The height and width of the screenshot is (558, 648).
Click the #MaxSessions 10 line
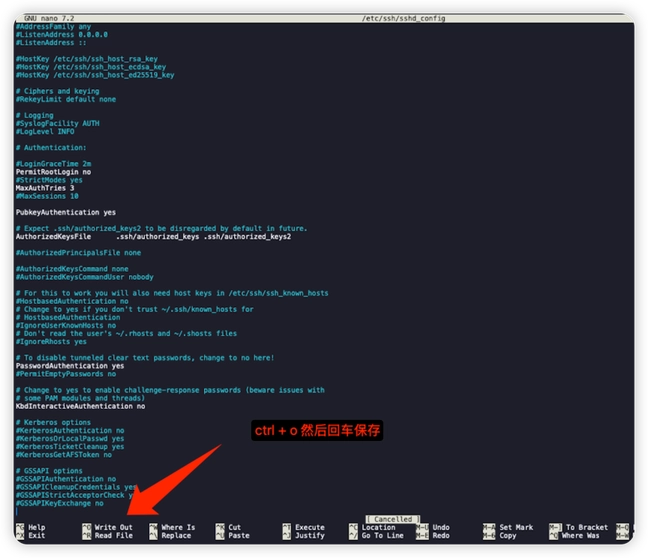[x=47, y=196]
